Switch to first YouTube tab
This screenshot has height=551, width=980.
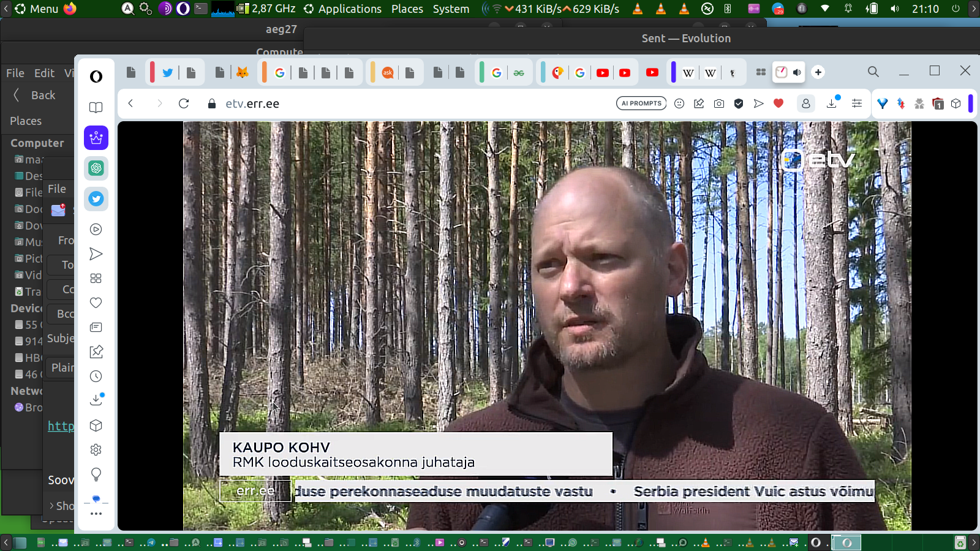coord(603,73)
